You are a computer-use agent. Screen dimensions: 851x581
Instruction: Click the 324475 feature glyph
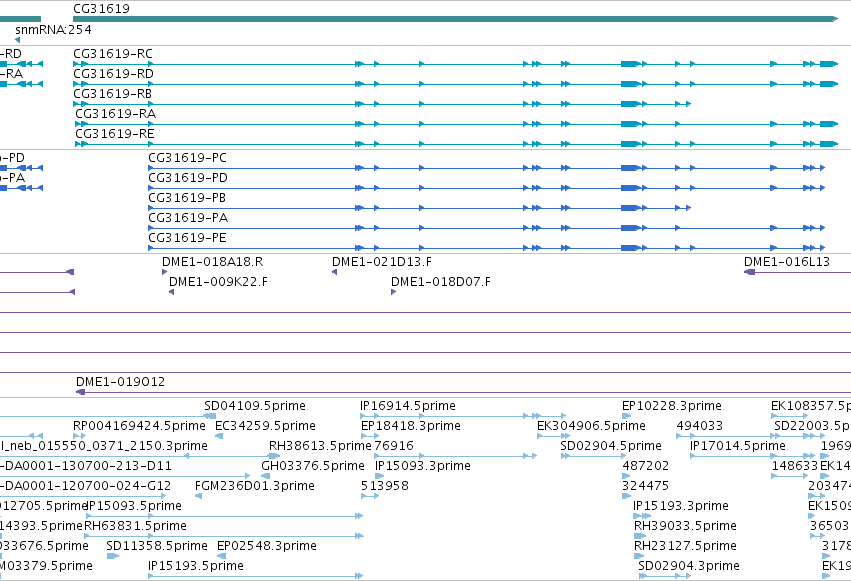point(626,496)
